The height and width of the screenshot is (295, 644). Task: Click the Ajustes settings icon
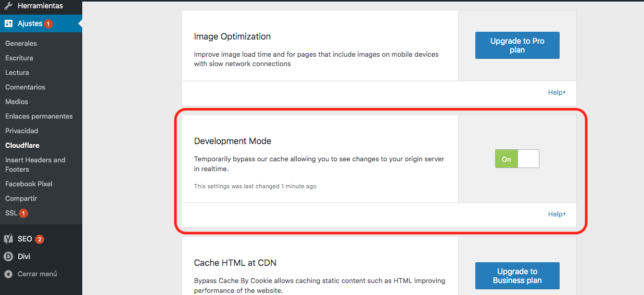click(x=8, y=23)
